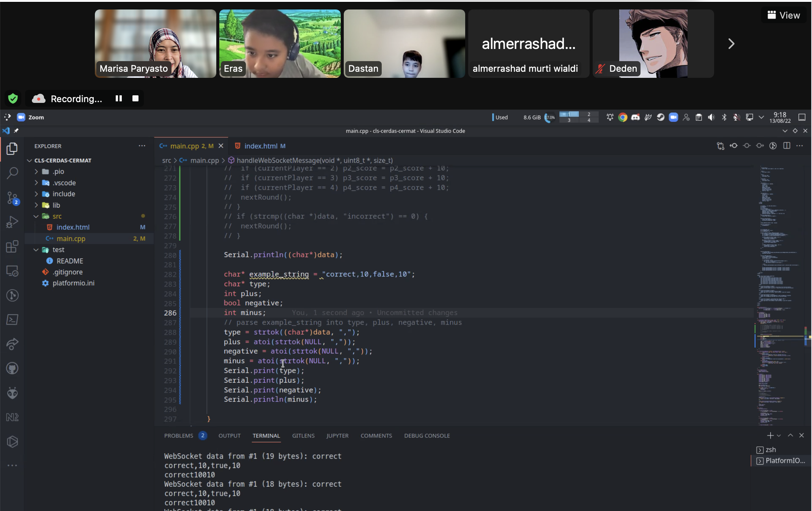Image resolution: width=812 pixels, height=511 pixels.
Task: Open GitHub view in activity bar
Action: 12,368
